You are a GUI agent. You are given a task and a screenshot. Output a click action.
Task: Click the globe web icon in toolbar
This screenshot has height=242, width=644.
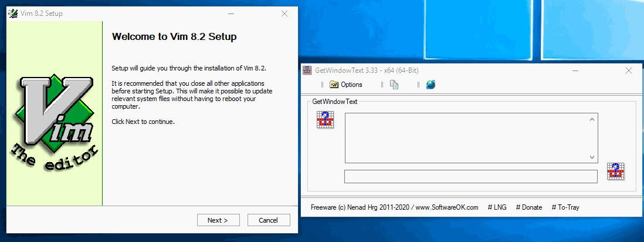click(431, 85)
